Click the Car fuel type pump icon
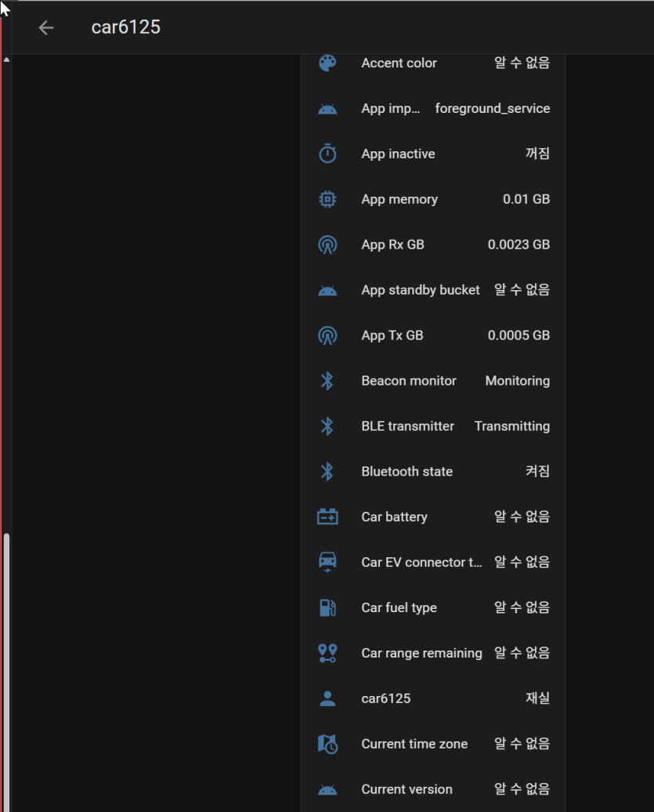Screen dimensions: 654x812 (327, 607)
